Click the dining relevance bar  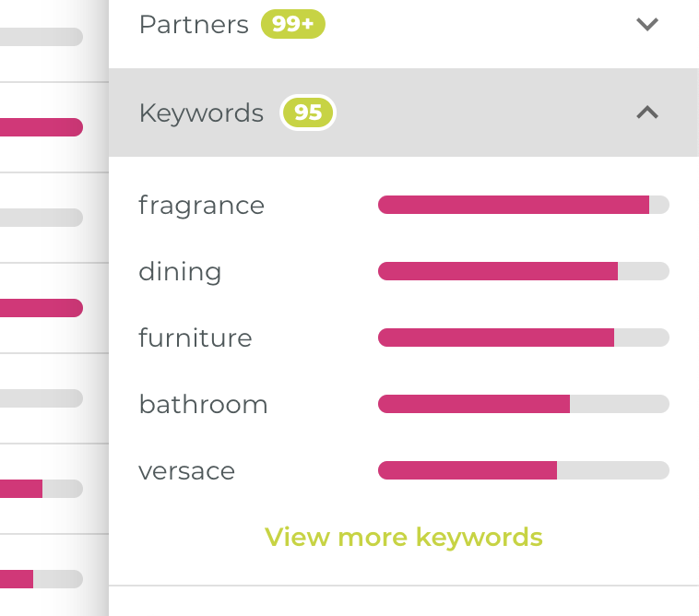coord(523,271)
